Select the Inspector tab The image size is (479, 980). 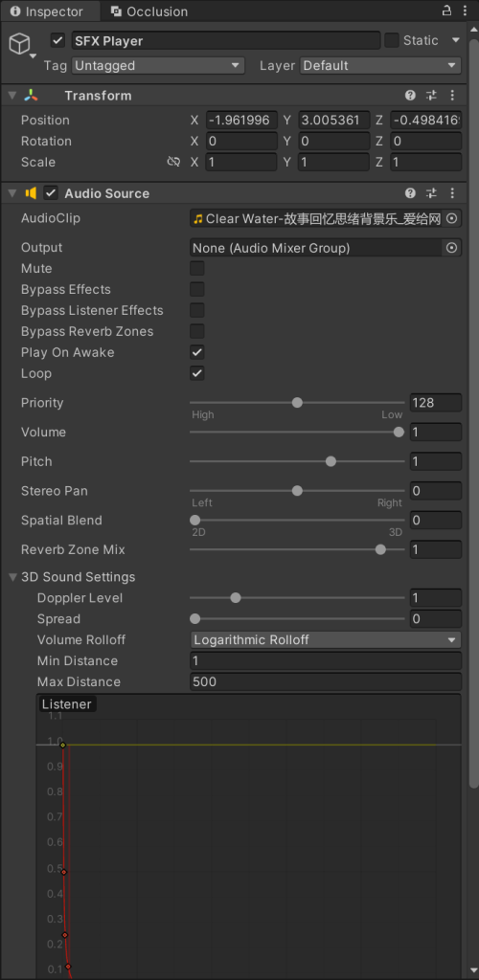pyautogui.click(x=47, y=11)
